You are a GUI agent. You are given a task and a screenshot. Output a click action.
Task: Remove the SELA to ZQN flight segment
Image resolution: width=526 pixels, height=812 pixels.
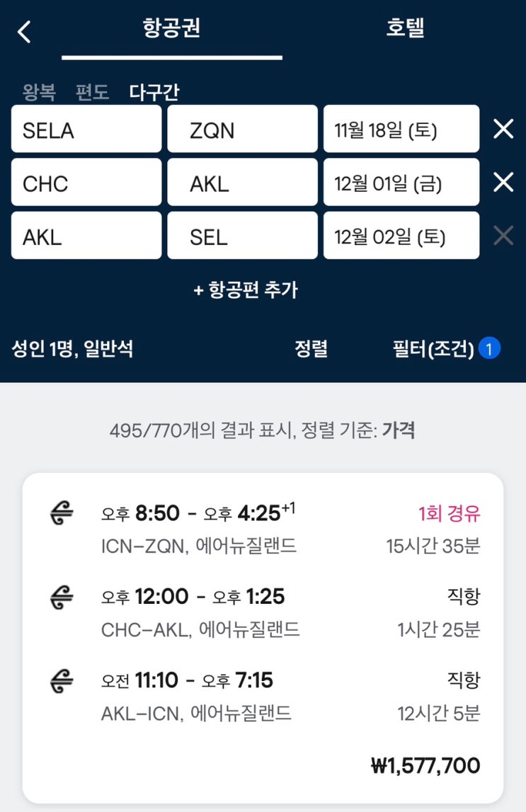point(503,129)
